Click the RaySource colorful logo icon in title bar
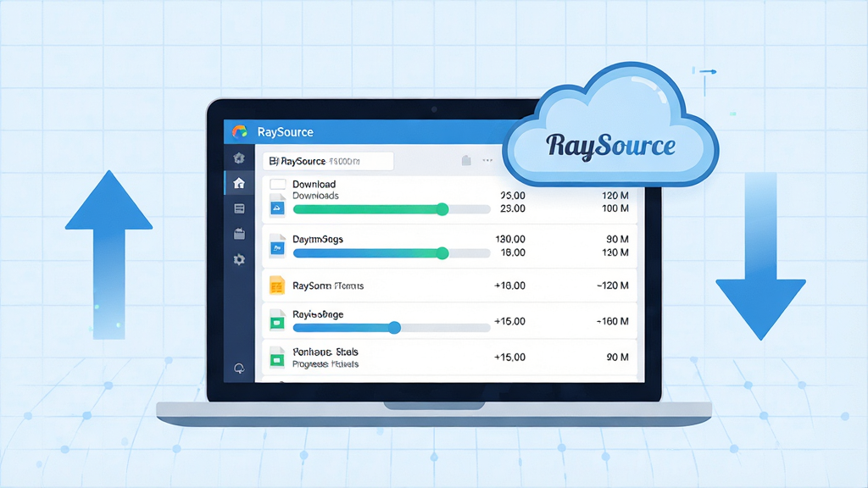Image resolution: width=868 pixels, height=488 pixels. (x=240, y=131)
